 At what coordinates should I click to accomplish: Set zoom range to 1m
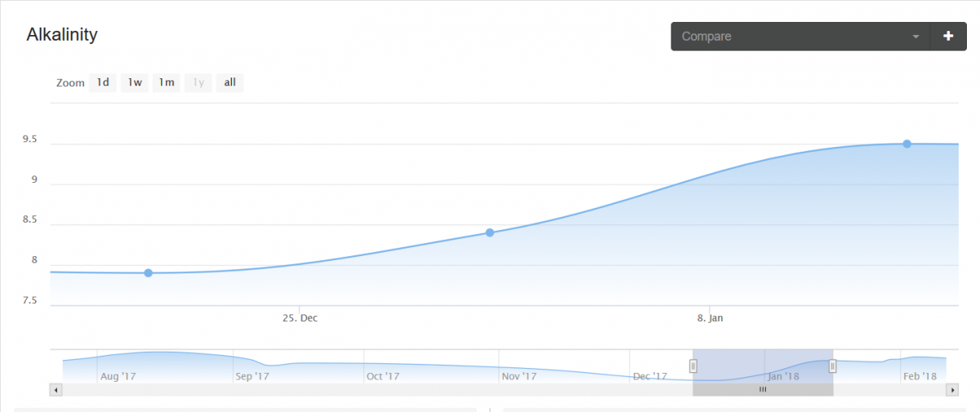tap(167, 82)
